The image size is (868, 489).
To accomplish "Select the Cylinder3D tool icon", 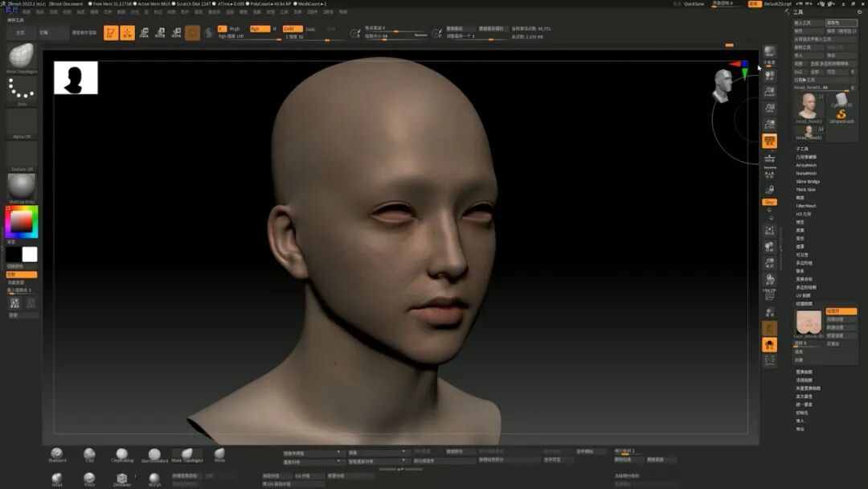I will click(841, 100).
